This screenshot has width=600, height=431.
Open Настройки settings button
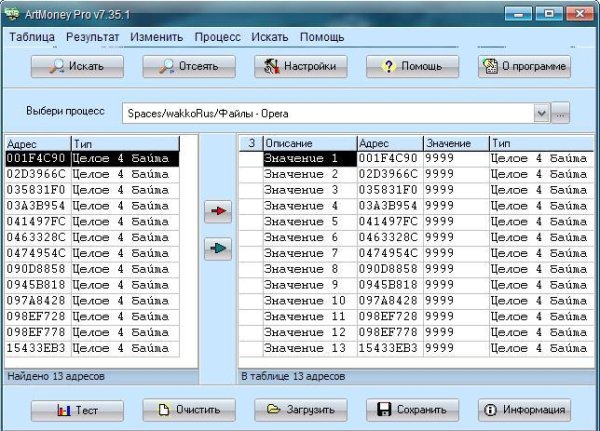pyautogui.click(x=301, y=67)
